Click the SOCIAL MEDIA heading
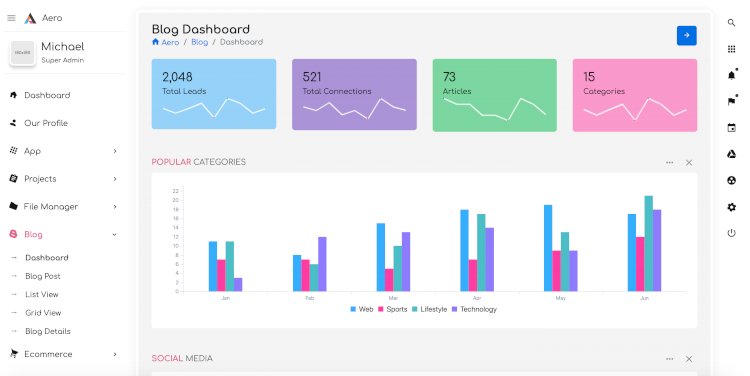 tap(182, 358)
